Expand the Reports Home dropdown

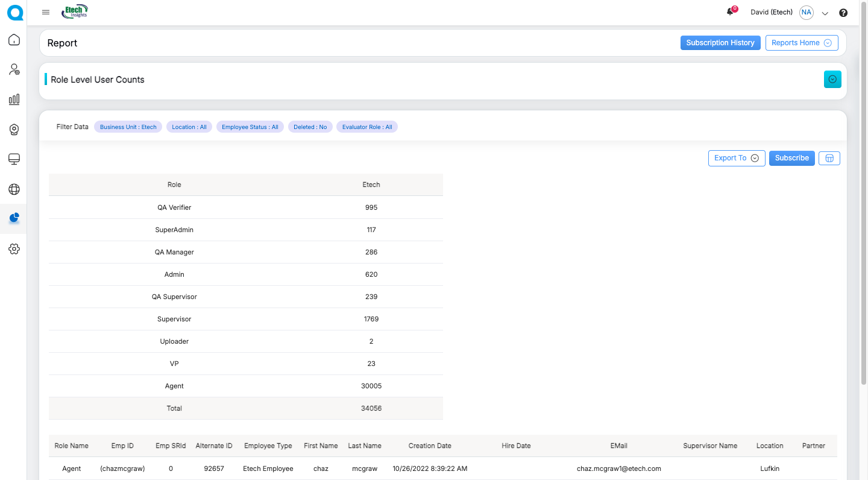pyautogui.click(x=802, y=43)
